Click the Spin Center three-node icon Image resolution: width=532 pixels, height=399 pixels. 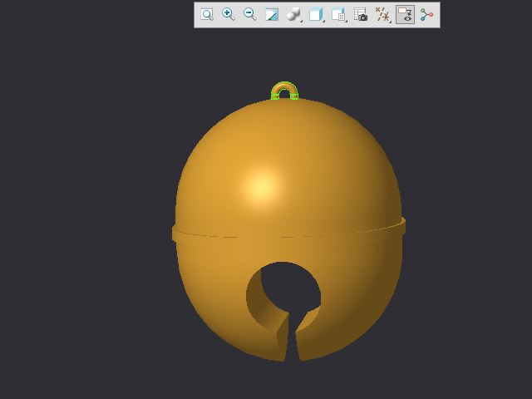click(x=426, y=15)
